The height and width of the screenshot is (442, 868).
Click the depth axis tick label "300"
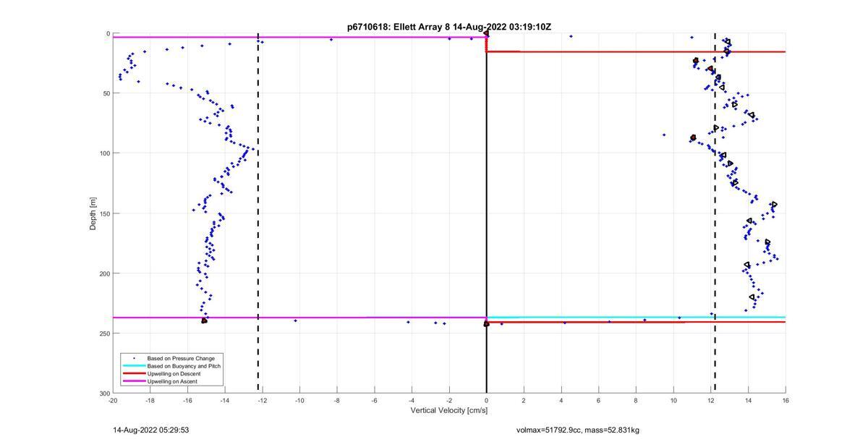point(104,393)
